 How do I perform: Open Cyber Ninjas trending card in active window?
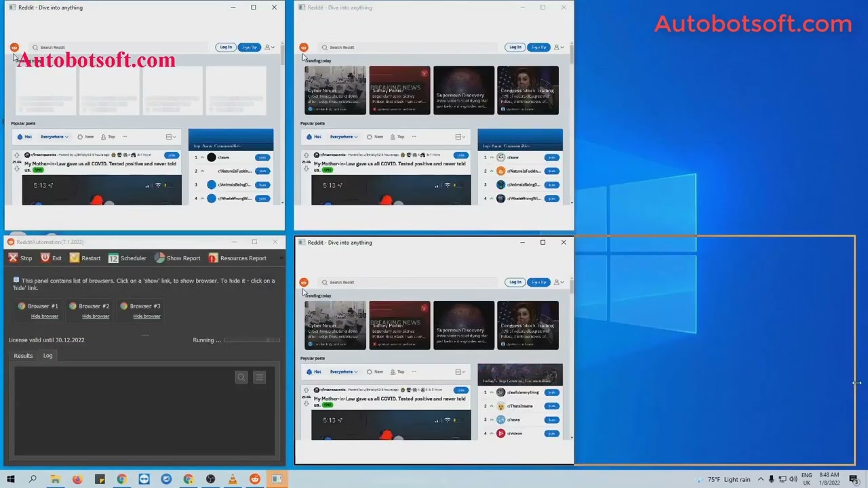(x=335, y=325)
